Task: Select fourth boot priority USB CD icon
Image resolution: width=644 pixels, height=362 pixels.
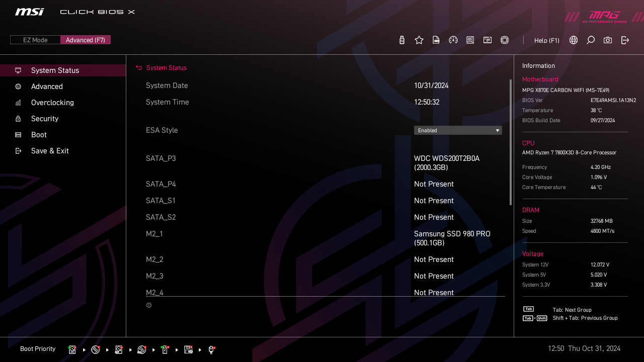Action: 142,349
